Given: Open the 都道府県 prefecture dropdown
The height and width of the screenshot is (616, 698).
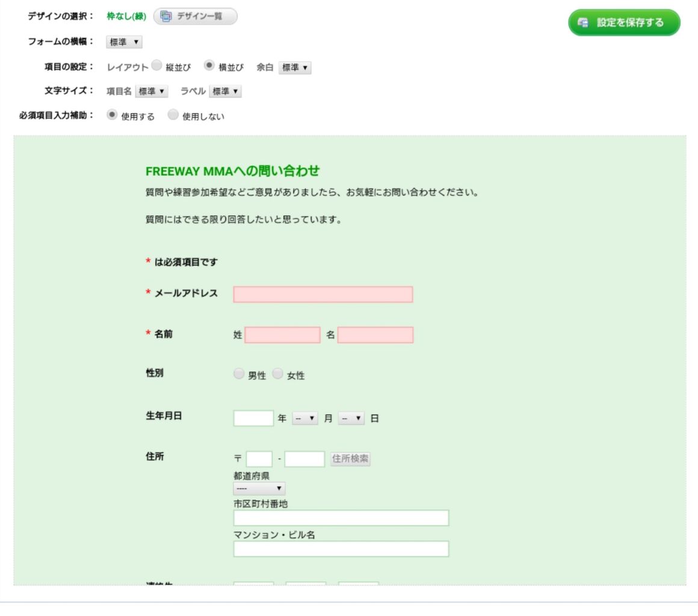Looking at the screenshot, I should tap(259, 488).
